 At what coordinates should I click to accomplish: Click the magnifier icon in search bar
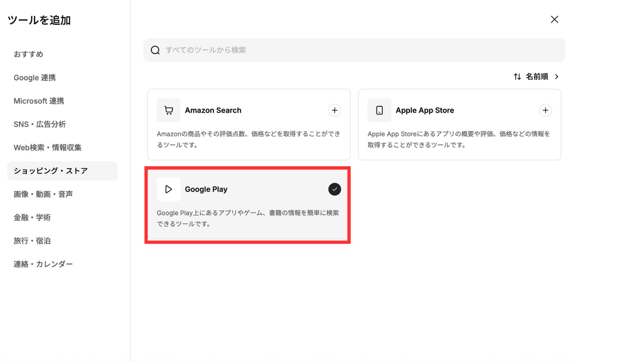155,50
